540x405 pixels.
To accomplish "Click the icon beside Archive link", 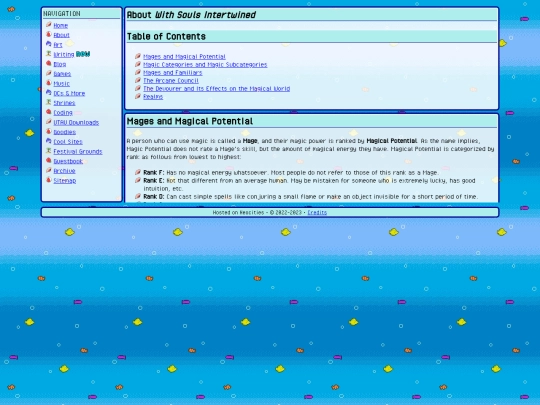I will 49,170.
